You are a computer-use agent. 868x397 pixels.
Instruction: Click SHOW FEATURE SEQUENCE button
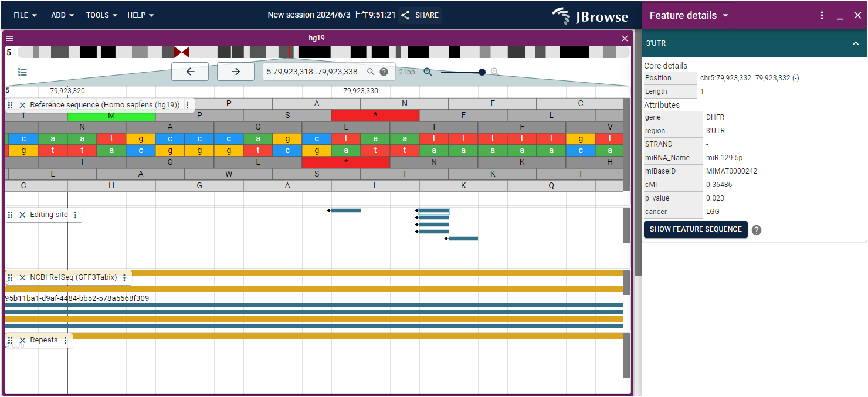[x=696, y=229]
